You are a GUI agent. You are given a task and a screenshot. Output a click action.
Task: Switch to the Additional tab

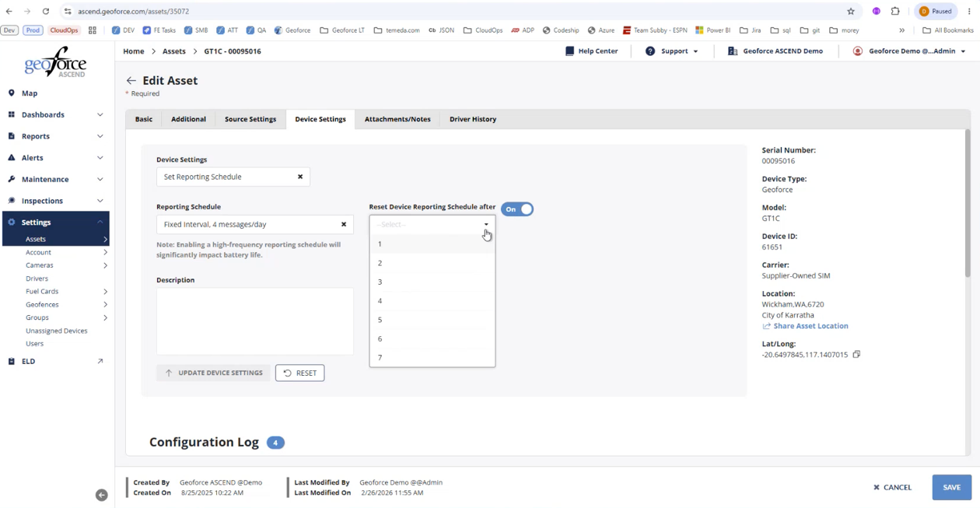coord(188,119)
